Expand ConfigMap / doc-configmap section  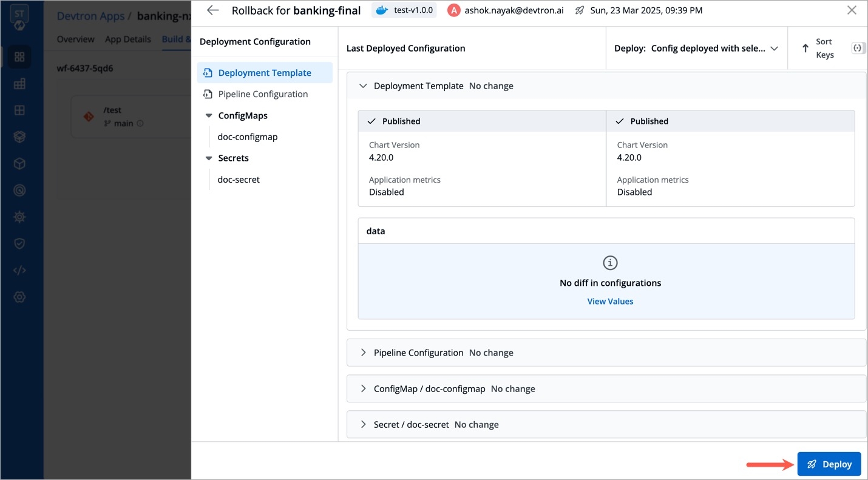click(x=606, y=388)
